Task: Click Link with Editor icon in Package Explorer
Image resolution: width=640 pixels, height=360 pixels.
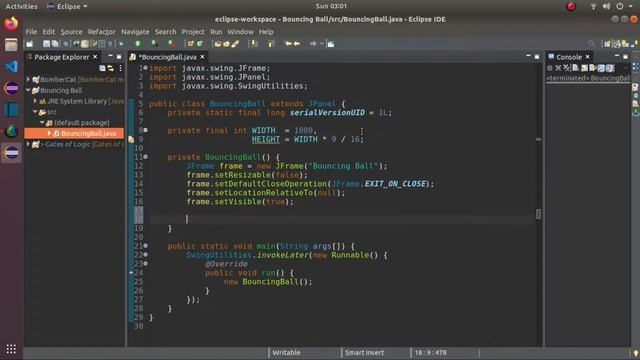Action: 111,68
